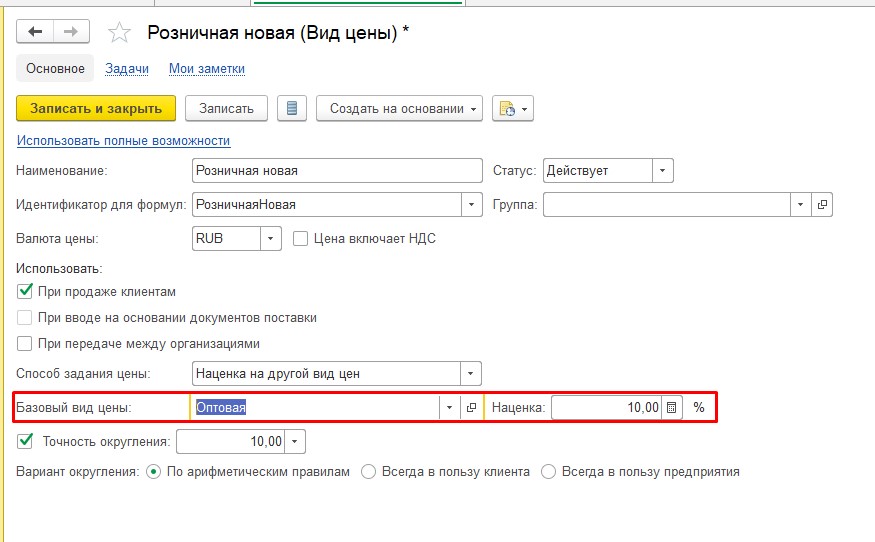Focus the Наименование input field

point(337,171)
